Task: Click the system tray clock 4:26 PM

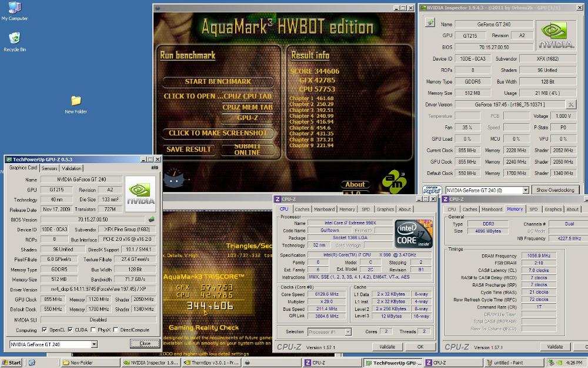Action: (x=574, y=363)
